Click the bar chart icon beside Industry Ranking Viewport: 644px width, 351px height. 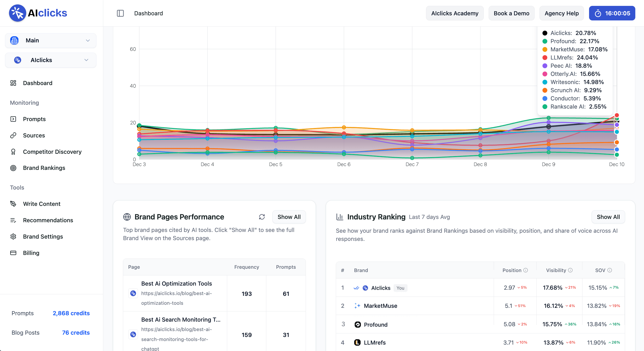(340, 217)
